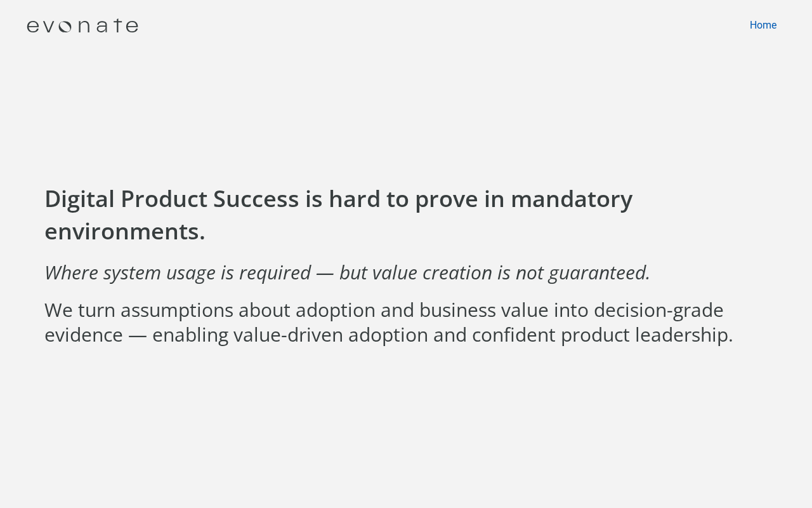Click the first "e" of the evonate logo

click(33, 27)
